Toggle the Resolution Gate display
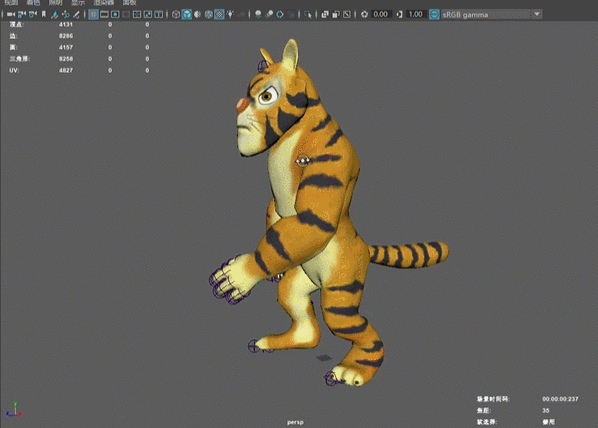This screenshot has height=428, width=598. [115, 14]
